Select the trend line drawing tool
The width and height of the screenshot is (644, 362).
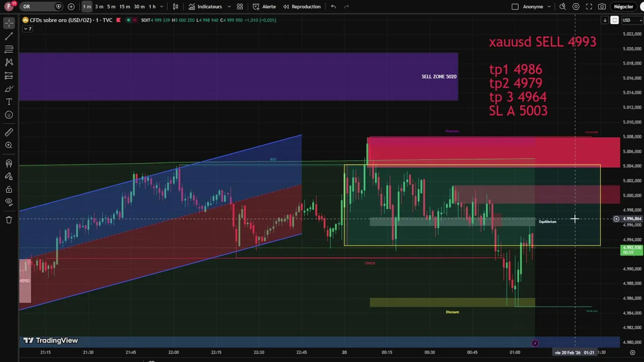click(x=9, y=36)
